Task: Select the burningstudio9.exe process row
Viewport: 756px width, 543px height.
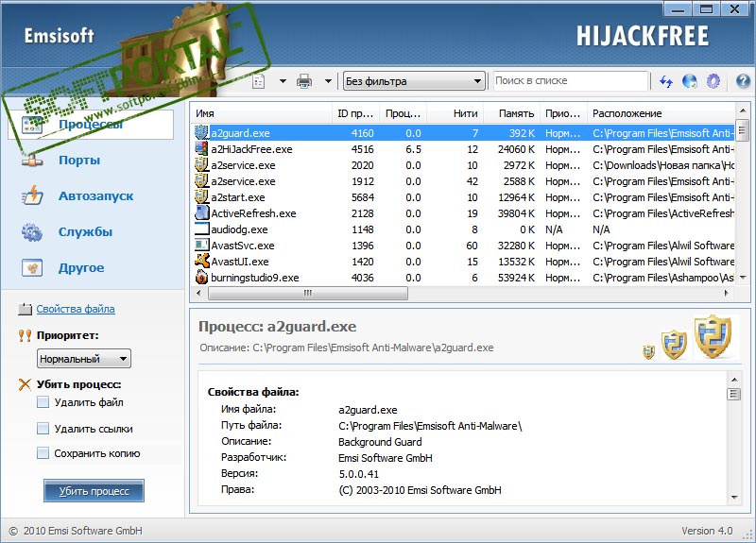Action: [x=463, y=278]
